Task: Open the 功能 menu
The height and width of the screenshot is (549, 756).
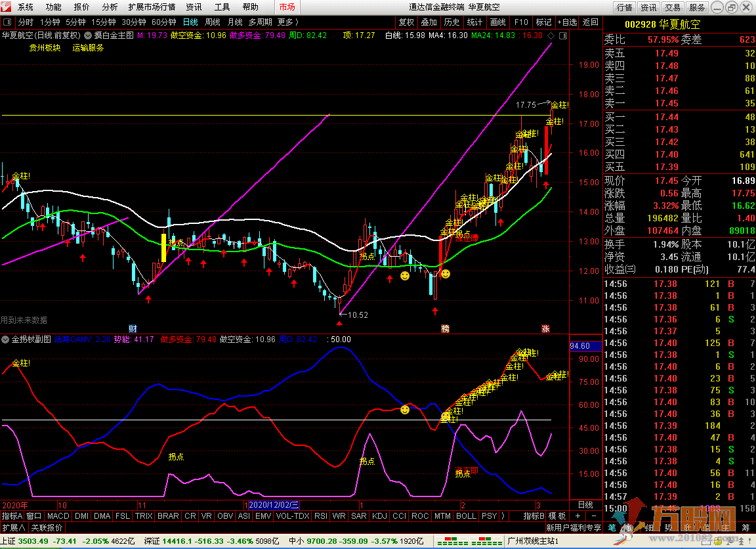Action: 54,7
